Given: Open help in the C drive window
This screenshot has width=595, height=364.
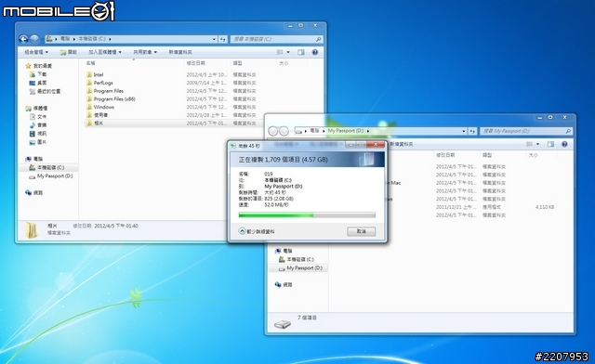Looking at the screenshot, I should click(x=314, y=52).
